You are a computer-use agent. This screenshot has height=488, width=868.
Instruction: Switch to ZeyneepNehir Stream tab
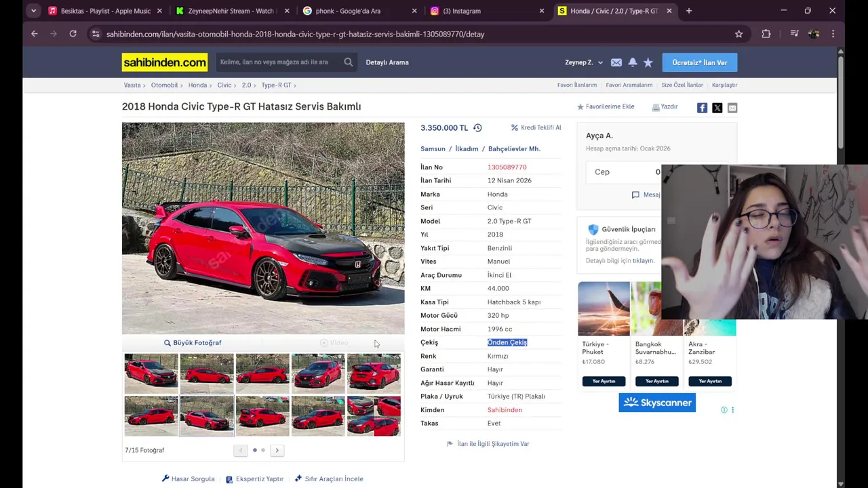pyautogui.click(x=231, y=11)
